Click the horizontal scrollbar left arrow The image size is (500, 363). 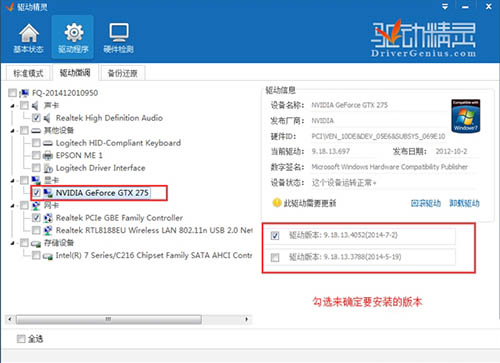pyautogui.click(x=10, y=319)
